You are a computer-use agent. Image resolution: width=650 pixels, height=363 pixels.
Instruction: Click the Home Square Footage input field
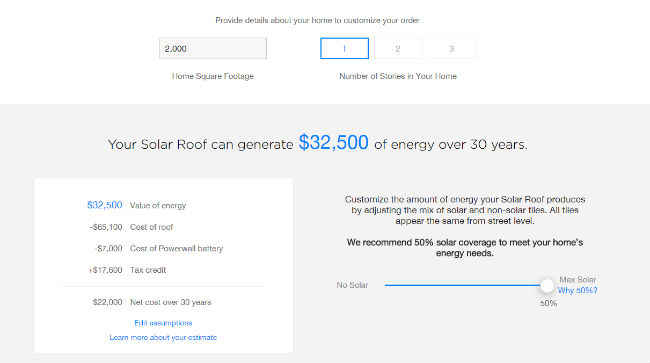[x=213, y=48]
